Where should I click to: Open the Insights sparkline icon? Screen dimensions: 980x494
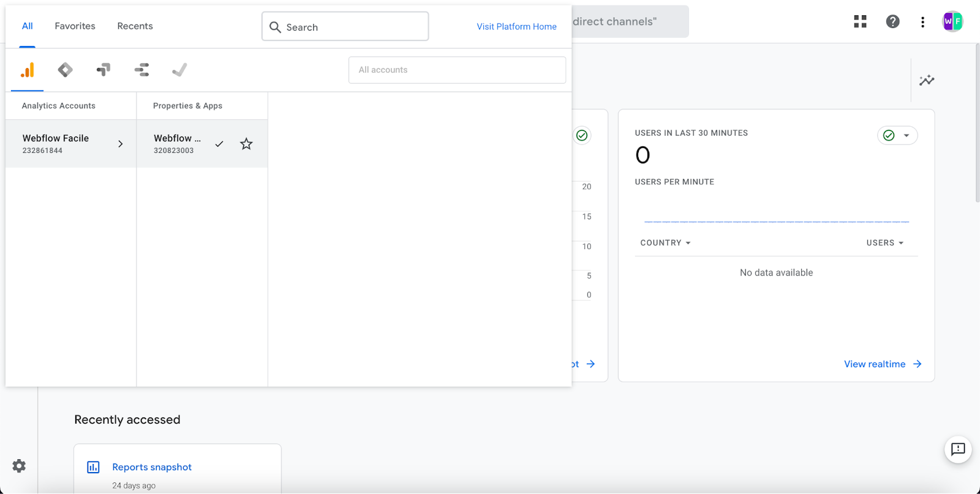[927, 80]
